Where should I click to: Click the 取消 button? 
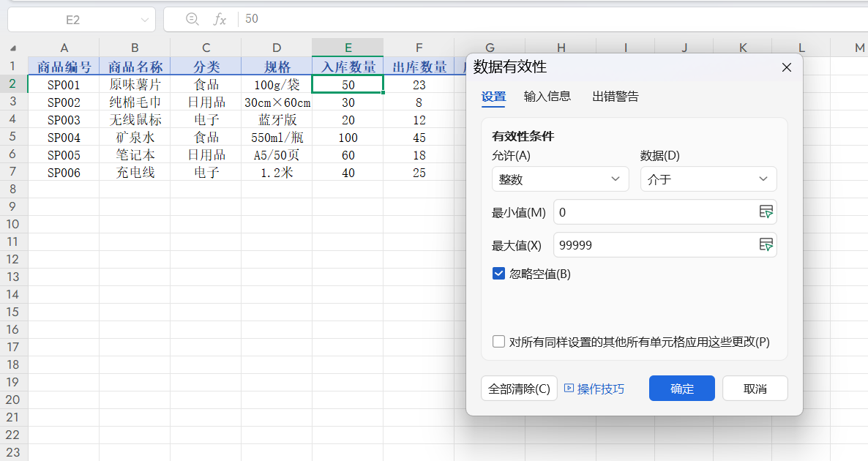pos(755,389)
